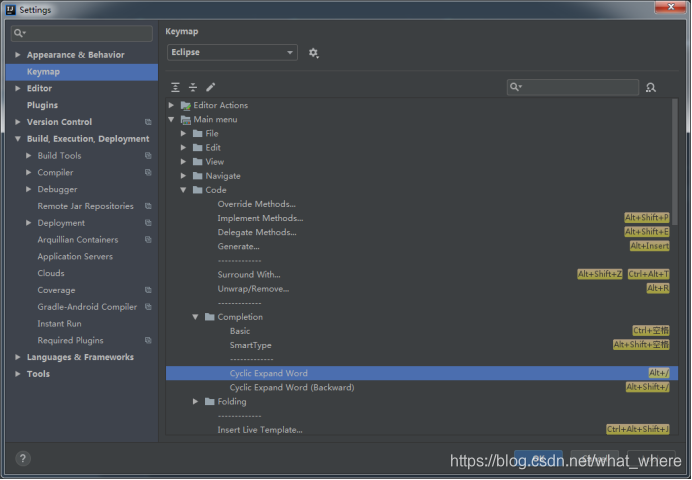
Task: Collapse the Code folder node
Action: coord(183,190)
